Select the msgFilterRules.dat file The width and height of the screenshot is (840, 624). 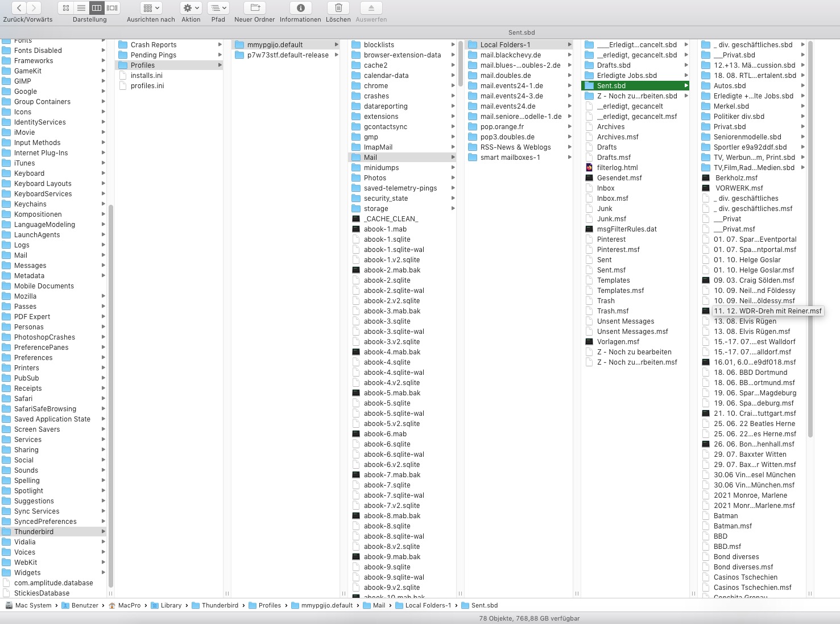coord(626,229)
